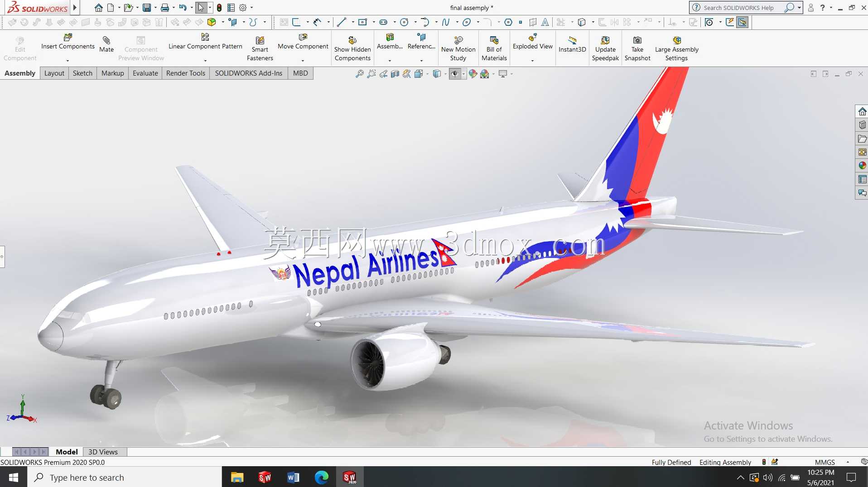
Task: Click the Bill of Materials icon
Action: pos(494,40)
